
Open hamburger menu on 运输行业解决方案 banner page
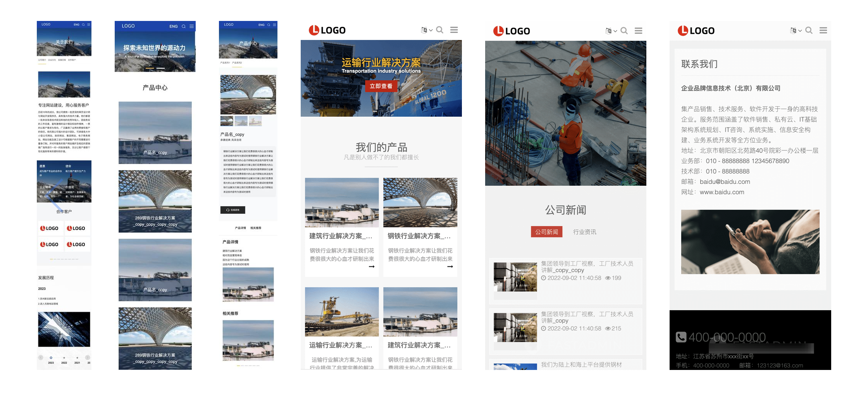[x=454, y=30]
